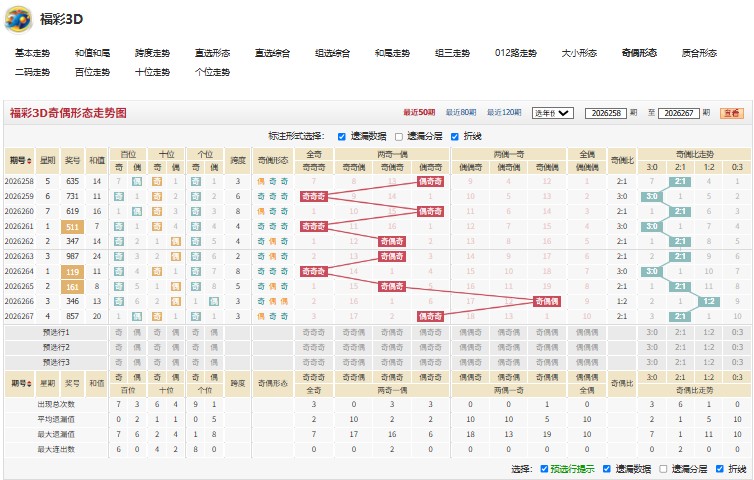This screenshot has width=754, height=480.
Task: Open the 选年份 year dropdown
Action: click(x=553, y=113)
